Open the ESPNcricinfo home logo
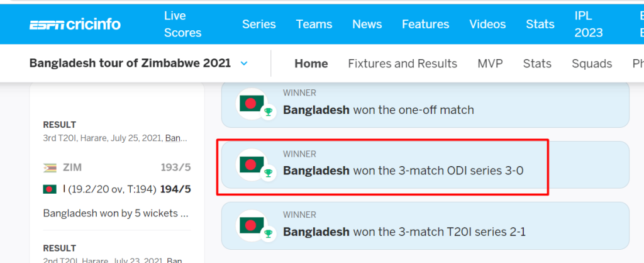Screen dimensions: 644x263 click(75, 25)
